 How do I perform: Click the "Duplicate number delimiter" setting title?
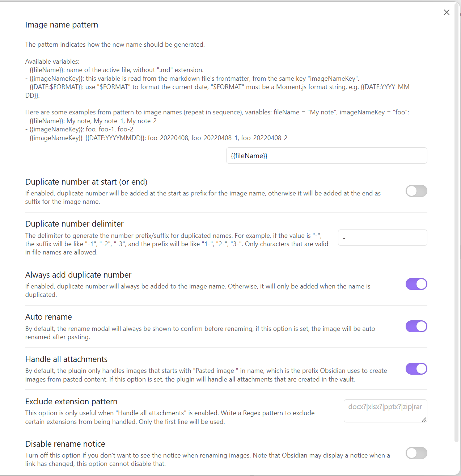pos(75,224)
